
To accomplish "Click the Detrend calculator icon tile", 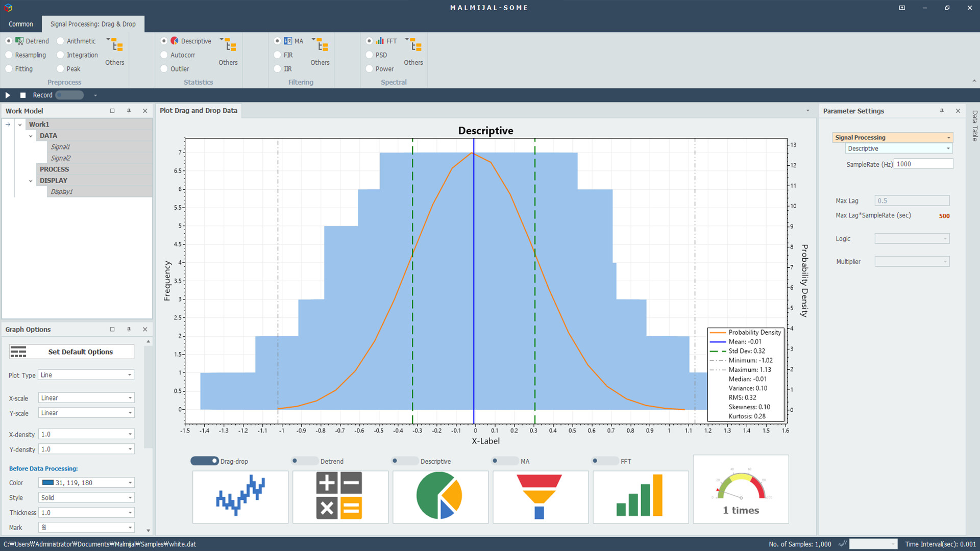I will pyautogui.click(x=340, y=496).
